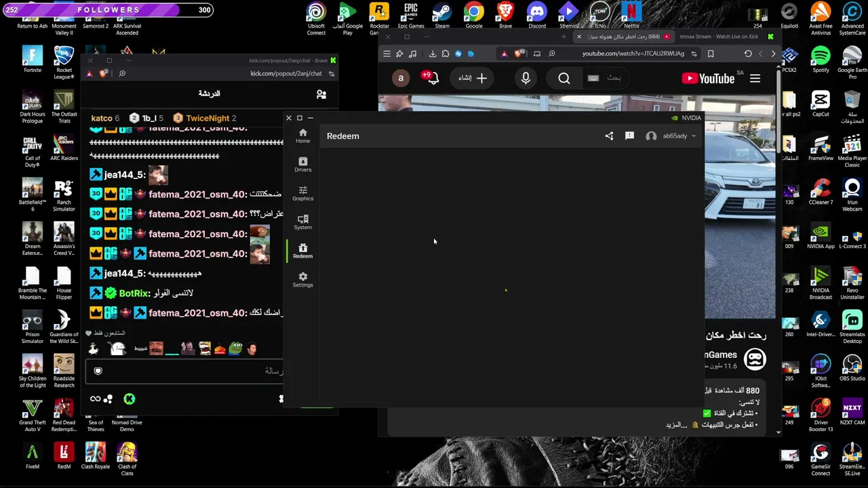Viewport: 868px width, 488px height.
Task: Click the infinity icon below Kick chat input
Action: click(x=95, y=399)
